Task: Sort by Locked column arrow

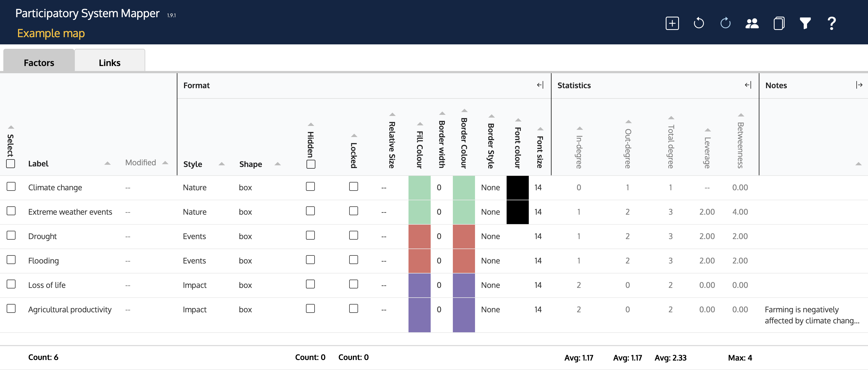Action: tap(354, 136)
